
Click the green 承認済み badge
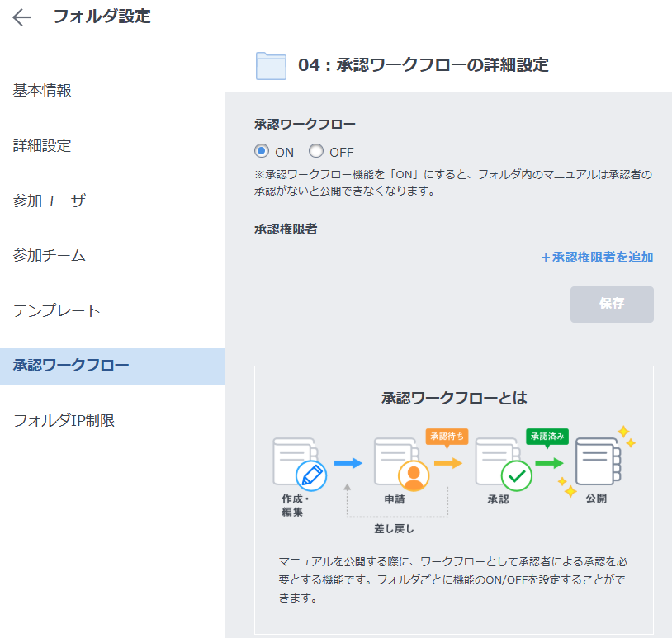point(547,436)
